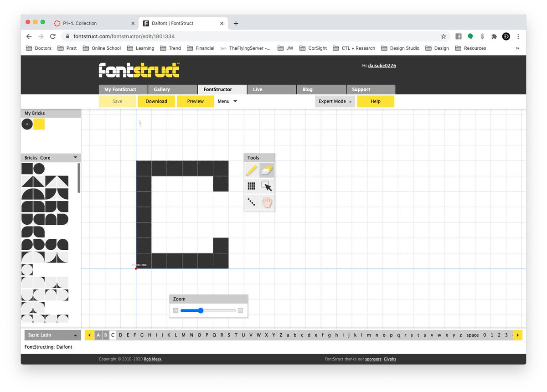Select lowercase glyph z
547x392 pixels.
point(461,335)
